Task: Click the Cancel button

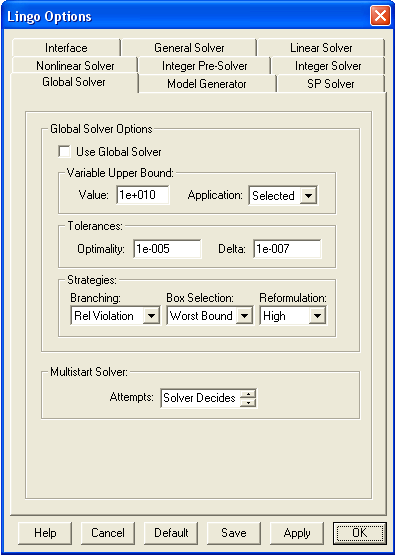Action: click(108, 533)
